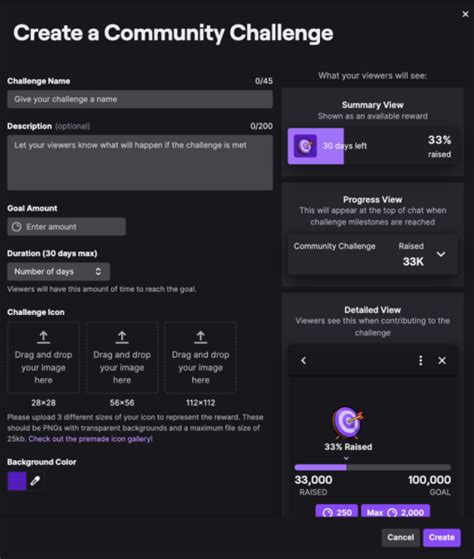
Task: Select the purple Background Color swatch
Action: tap(17, 481)
